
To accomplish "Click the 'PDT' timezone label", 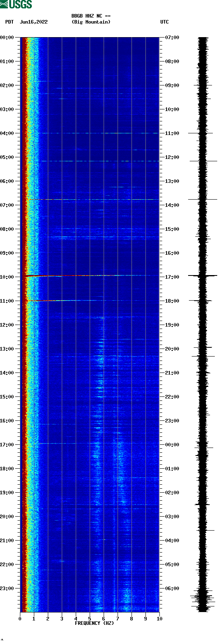I will click(x=9, y=22).
